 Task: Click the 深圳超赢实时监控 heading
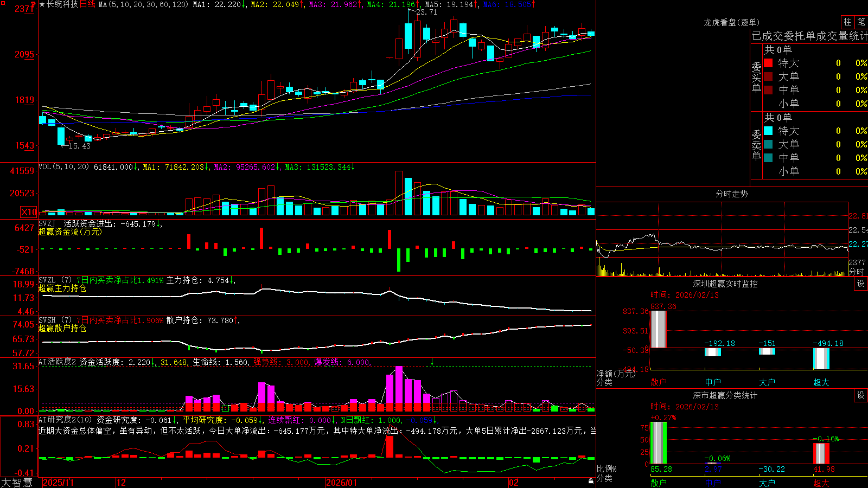725,284
